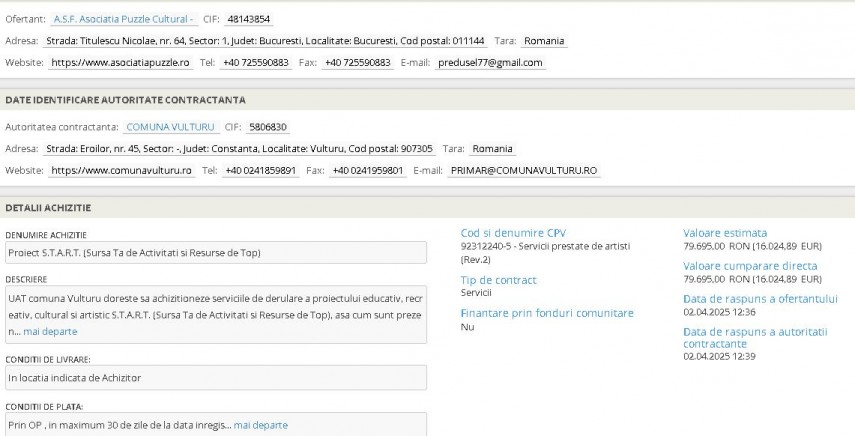Image resolution: width=855 pixels, height=436 pixels.
Task: Click the 'Cod si denumire CPV' label
Action: click(513, 233)
